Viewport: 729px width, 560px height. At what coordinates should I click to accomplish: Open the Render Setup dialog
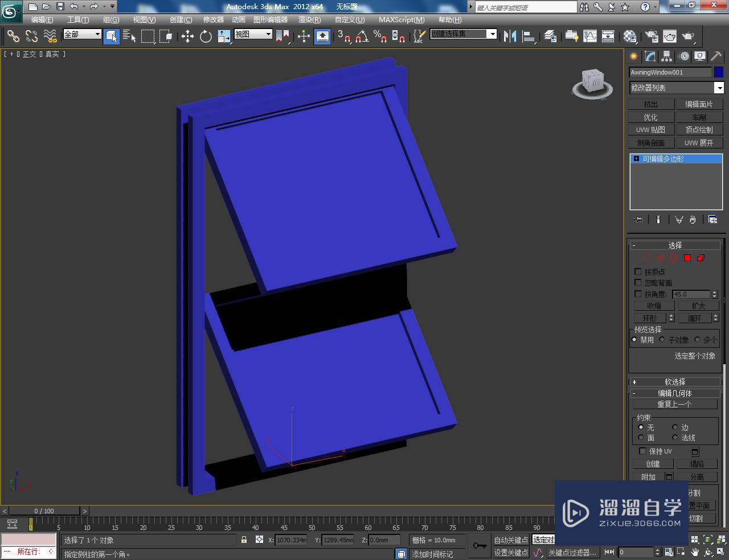point(651,36)
